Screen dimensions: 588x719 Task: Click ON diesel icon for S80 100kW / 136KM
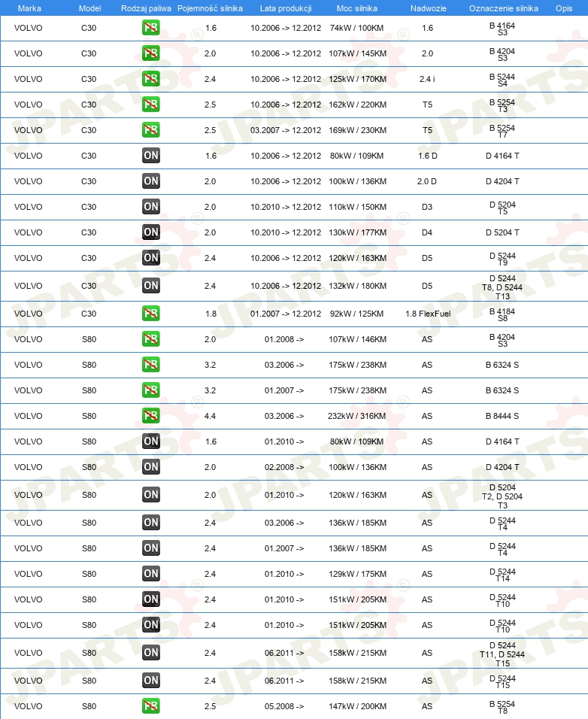coord(151,467)
